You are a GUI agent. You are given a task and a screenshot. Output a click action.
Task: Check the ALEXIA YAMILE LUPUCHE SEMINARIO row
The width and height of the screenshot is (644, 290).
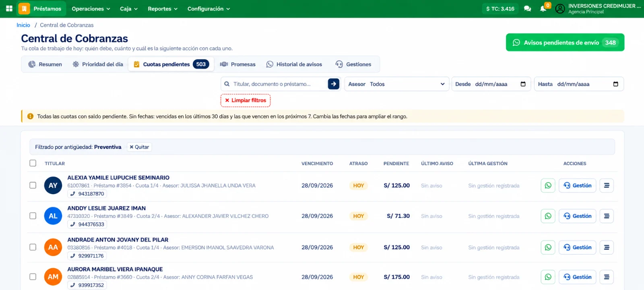point(33,185)
